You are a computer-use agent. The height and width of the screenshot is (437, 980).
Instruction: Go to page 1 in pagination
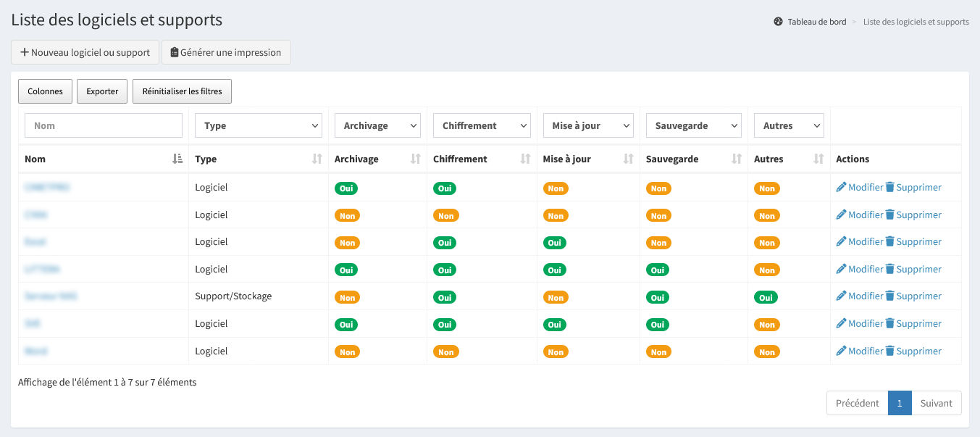point(899,403)
